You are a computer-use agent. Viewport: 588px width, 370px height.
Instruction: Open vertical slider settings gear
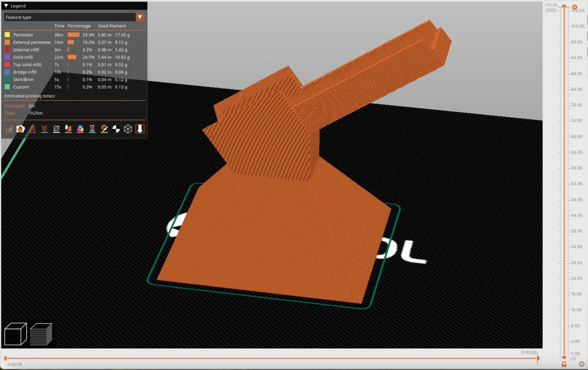click(x=581, y=364)
